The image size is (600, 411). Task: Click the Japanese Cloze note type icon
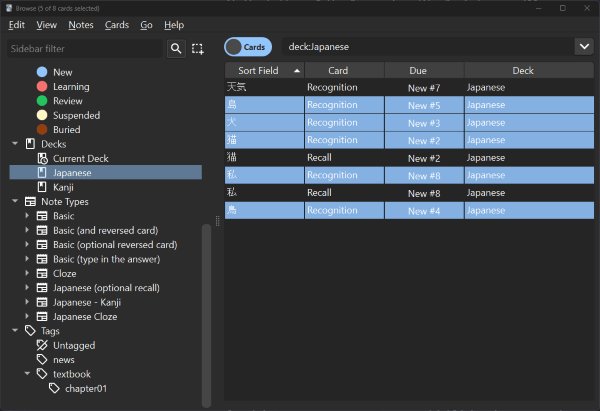coord(42,316)
